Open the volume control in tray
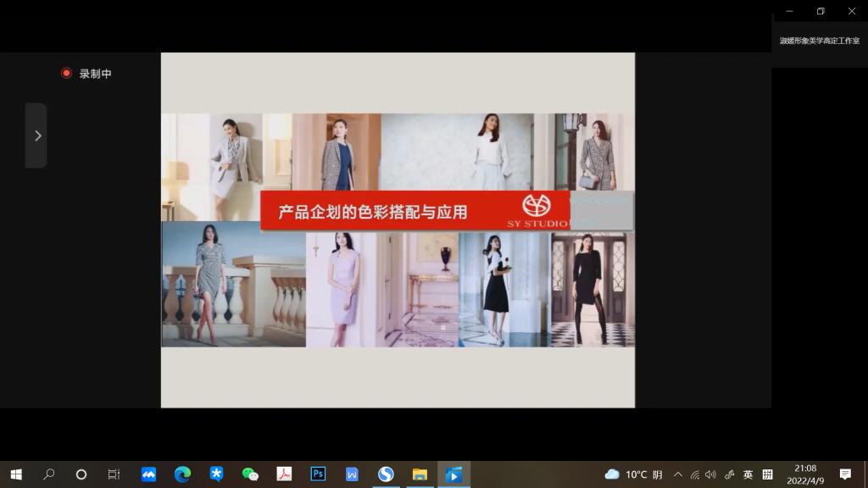The image size is (868, 488). point(710,474)
